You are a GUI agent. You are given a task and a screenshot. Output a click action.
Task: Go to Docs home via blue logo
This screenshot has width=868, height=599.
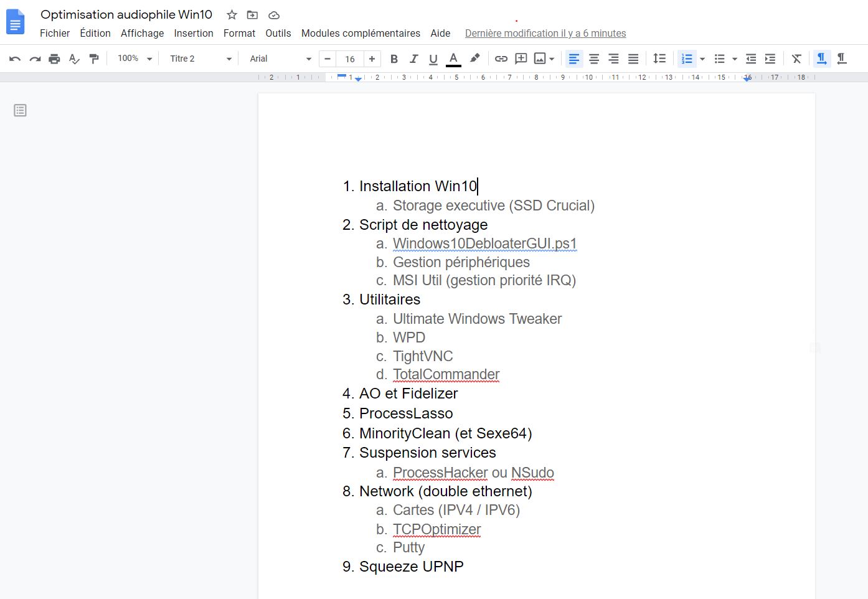[x=15, y=22]
